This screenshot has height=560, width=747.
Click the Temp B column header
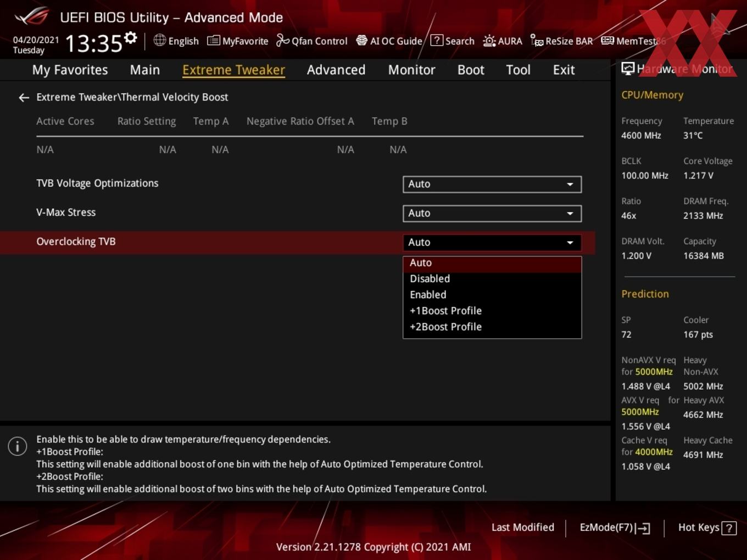389,121
